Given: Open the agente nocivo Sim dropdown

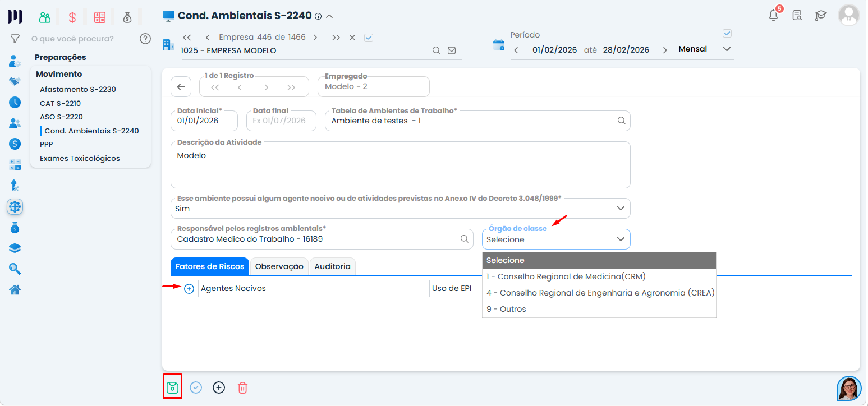Looking at the screenshot, I should tap(401, 209).
